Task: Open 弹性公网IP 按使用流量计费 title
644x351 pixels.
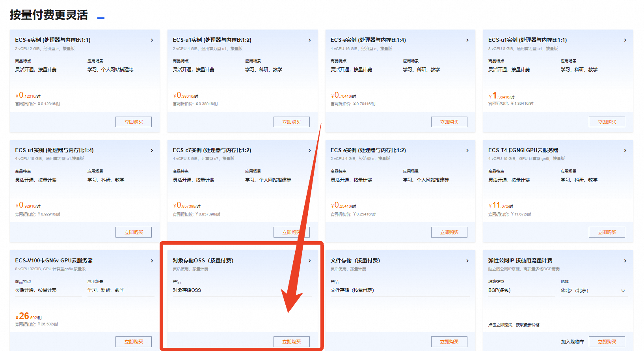Action: [520, 261]
